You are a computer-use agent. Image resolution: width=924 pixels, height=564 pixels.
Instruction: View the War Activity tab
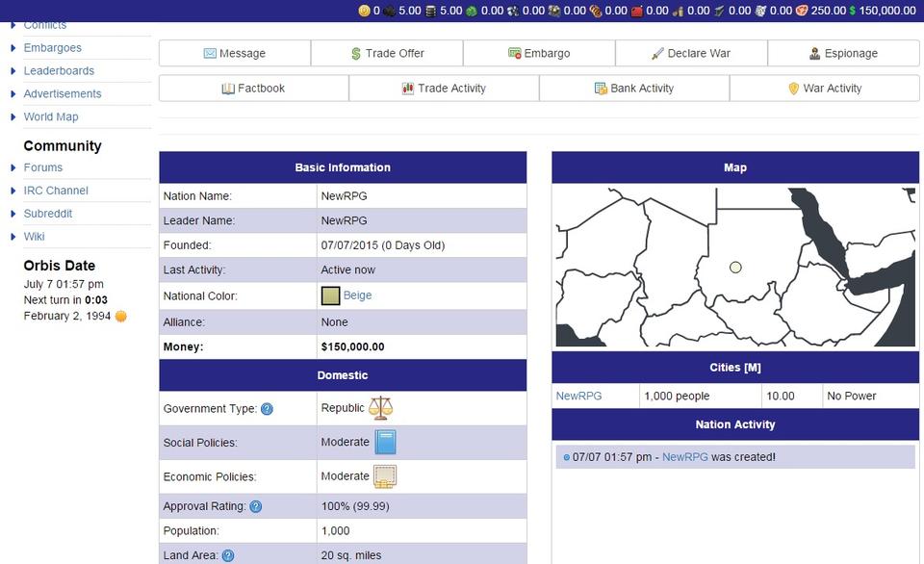click(x=824, y=88)
